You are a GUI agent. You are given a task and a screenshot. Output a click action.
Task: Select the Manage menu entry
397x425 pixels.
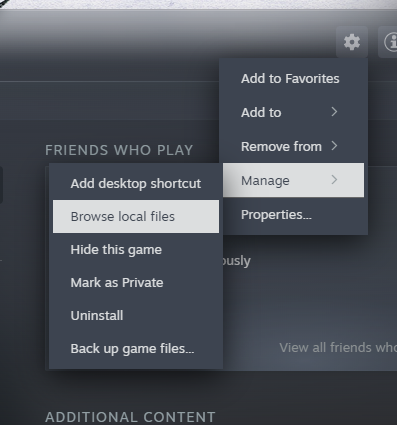coord(293,180)
